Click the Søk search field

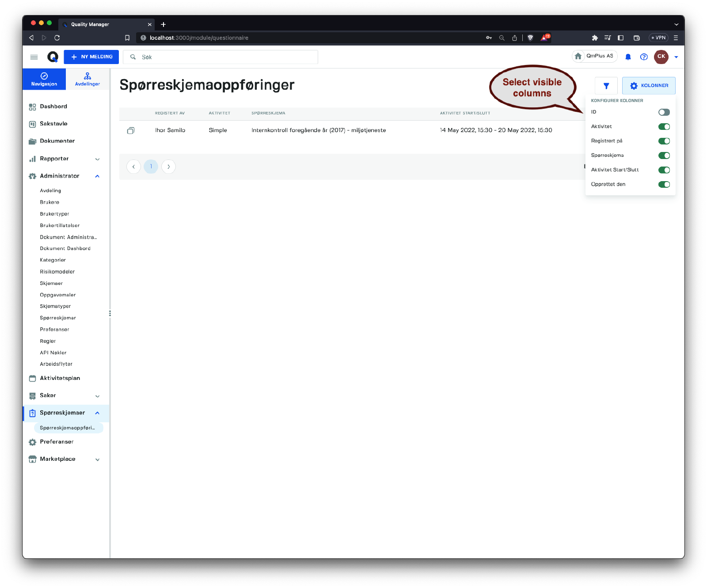click(225, 57)
